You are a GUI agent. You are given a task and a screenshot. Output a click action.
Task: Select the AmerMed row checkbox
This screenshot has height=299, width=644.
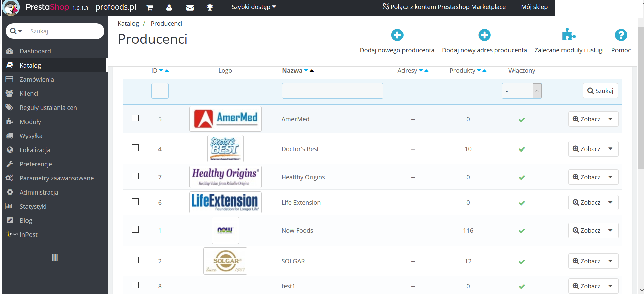(x=135, y=118)
